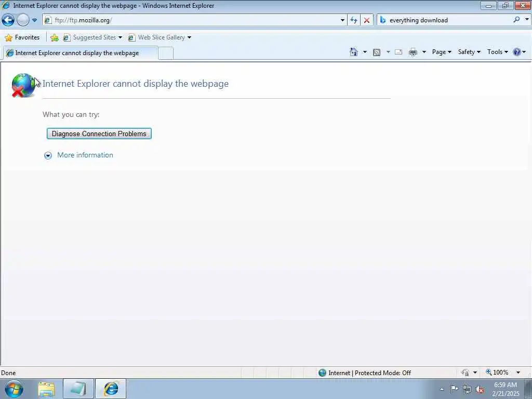Open the Safety menu
The image size is (532, 399).
[469, 52]
